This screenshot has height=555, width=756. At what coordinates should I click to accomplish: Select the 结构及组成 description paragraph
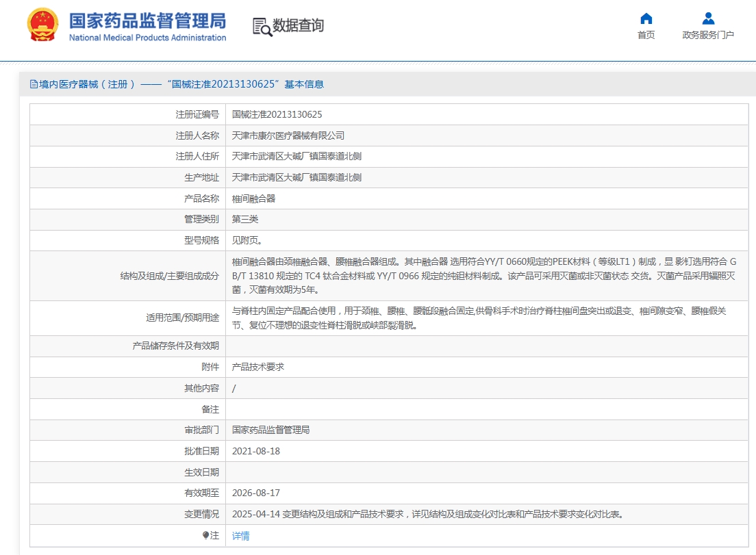(485, 276)
